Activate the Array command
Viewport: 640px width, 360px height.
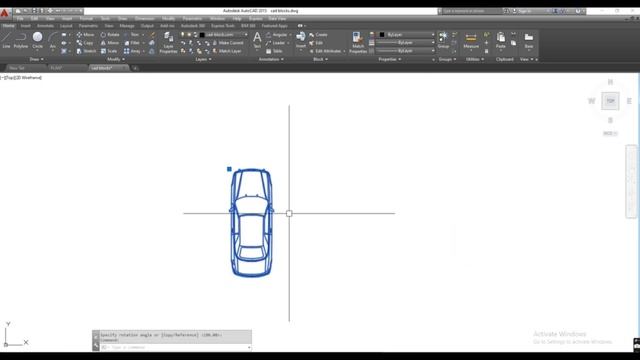[132, 51]
